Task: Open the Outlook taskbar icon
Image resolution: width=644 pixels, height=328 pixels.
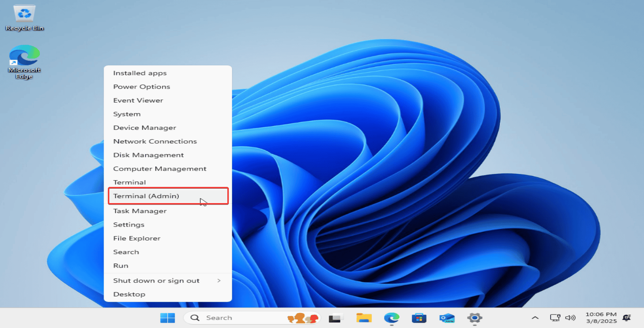Action: tap(447, 318)
